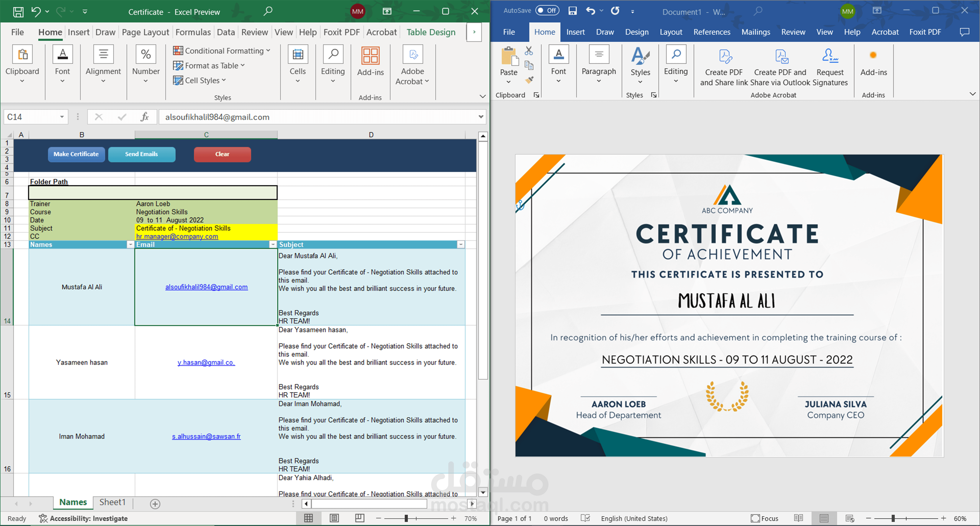Click the Excel Save icon
The image size is (980, 526).
point(18,12)
